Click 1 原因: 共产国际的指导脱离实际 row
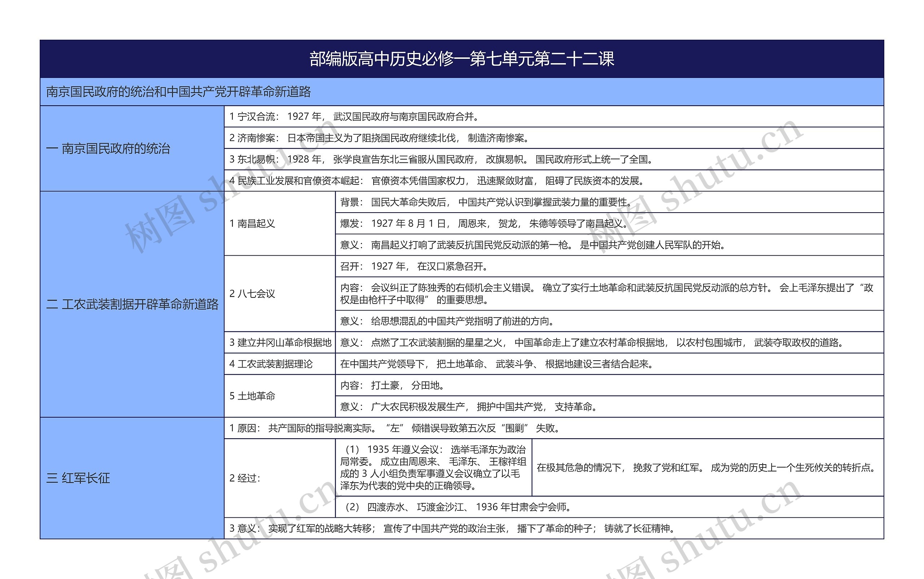The image size is (924, 579). click(x=554, y=428)
